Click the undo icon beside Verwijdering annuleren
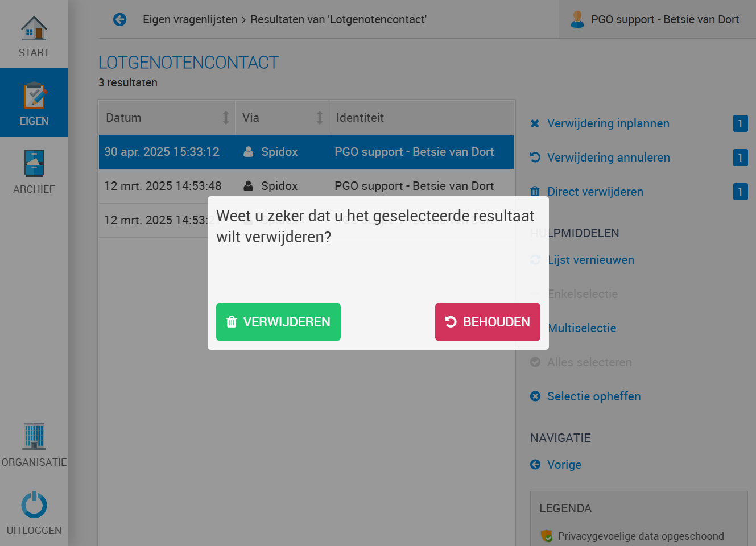Image resolution: width=756 pixels, height=546 pixels. (x=535, y=158)
